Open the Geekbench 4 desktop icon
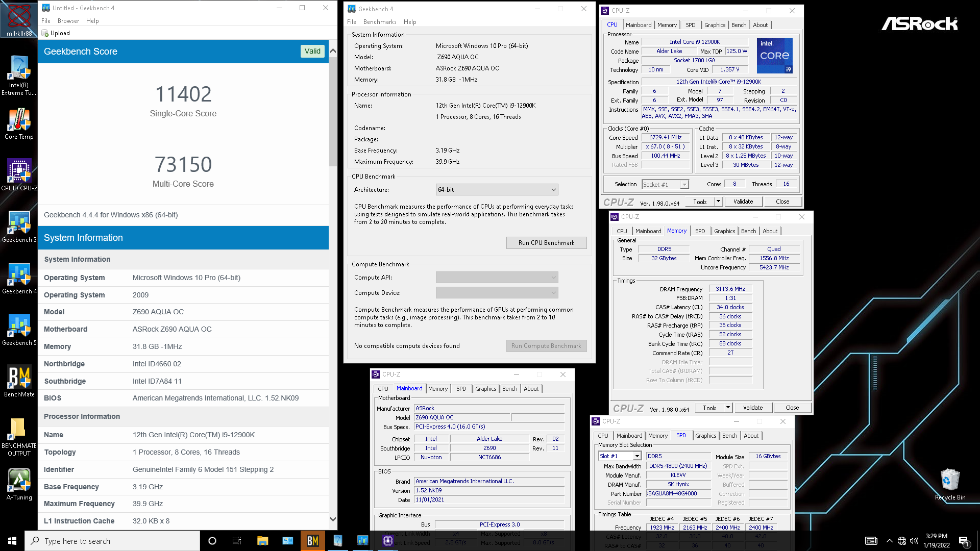 (x=19, y=278)
